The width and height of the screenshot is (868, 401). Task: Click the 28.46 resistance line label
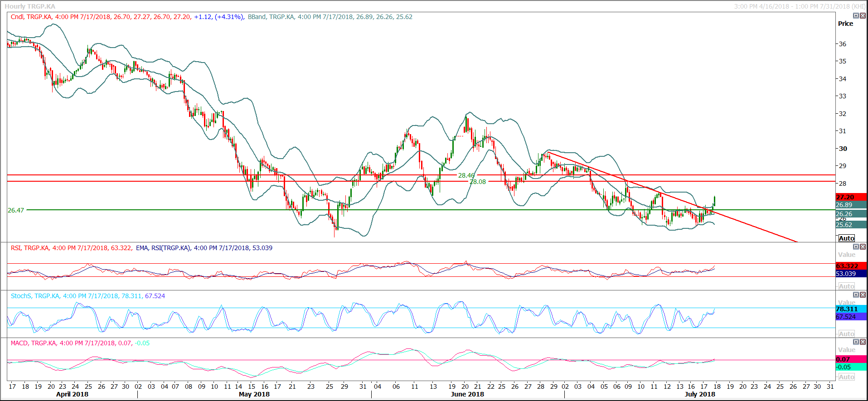coord(466,175)
